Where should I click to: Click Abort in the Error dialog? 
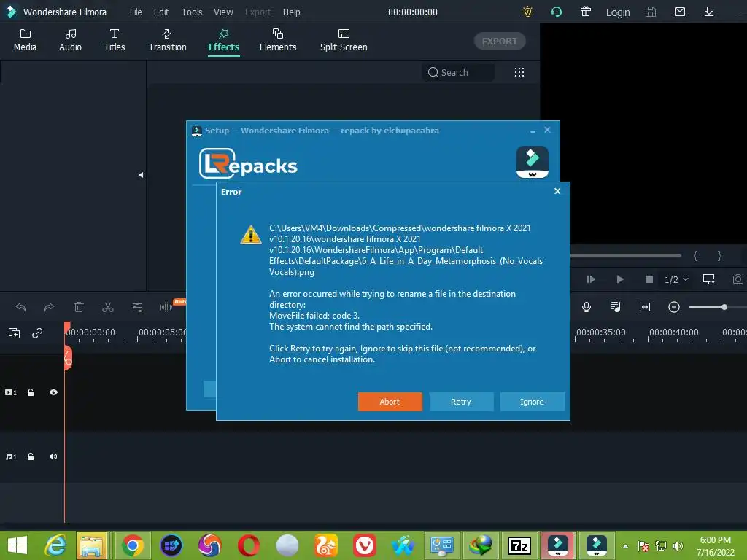pos(390,402)
